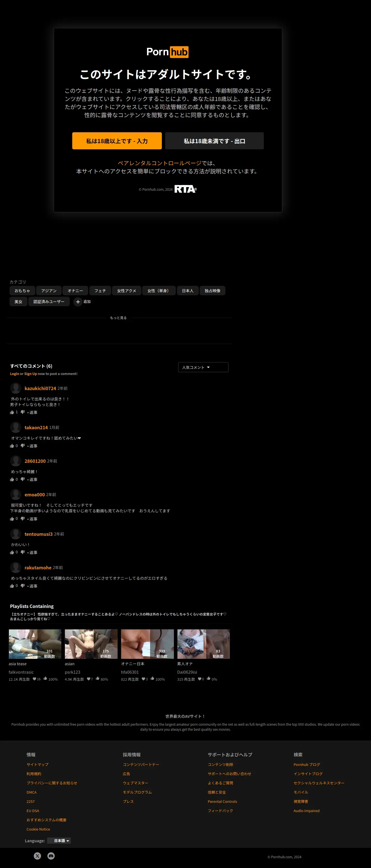This screenshot has width=371, height=868.
Task: Reply to kazukichi0724 via 返事
Action: coord(33,412)
